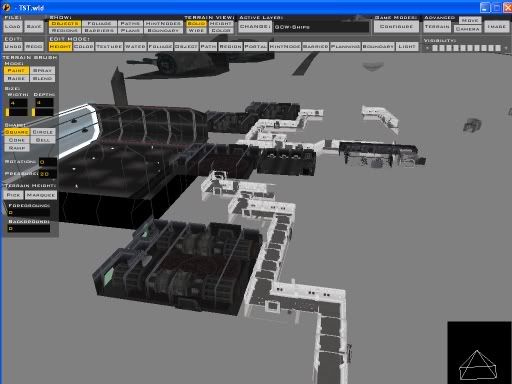The height and width of the screenshot is (384, 512).
Task: Select Solid terrain view
Action: [196, 23]
